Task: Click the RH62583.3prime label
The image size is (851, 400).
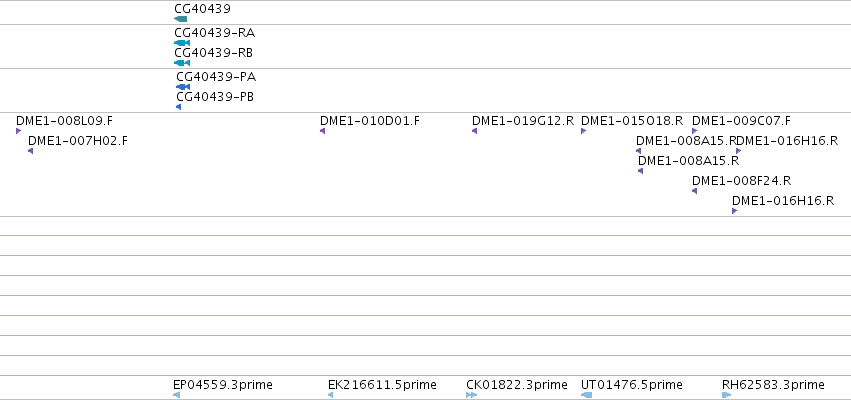Action: point(773,385)
